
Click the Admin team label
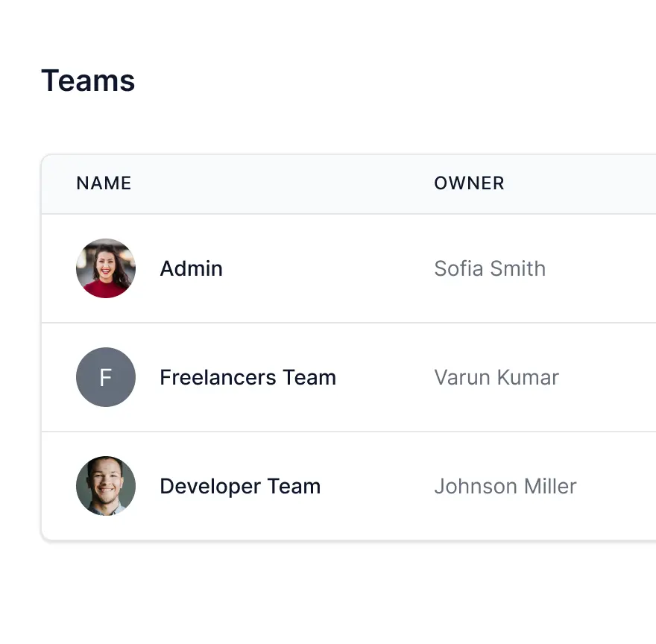191,268
